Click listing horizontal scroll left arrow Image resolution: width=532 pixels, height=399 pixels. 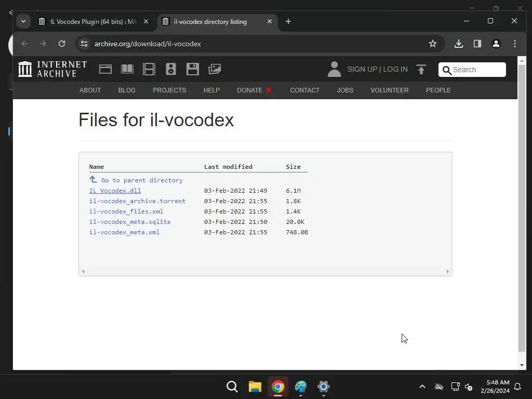click(83, 271)
